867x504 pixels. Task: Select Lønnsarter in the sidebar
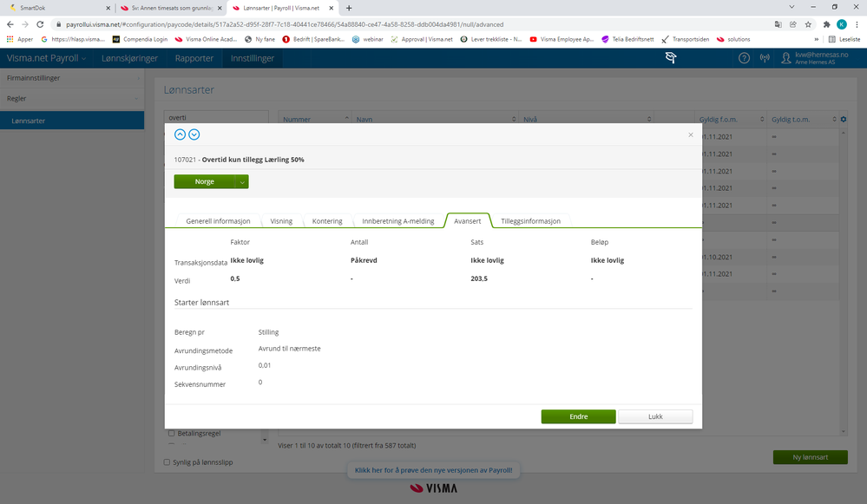(x=72, y=121)
